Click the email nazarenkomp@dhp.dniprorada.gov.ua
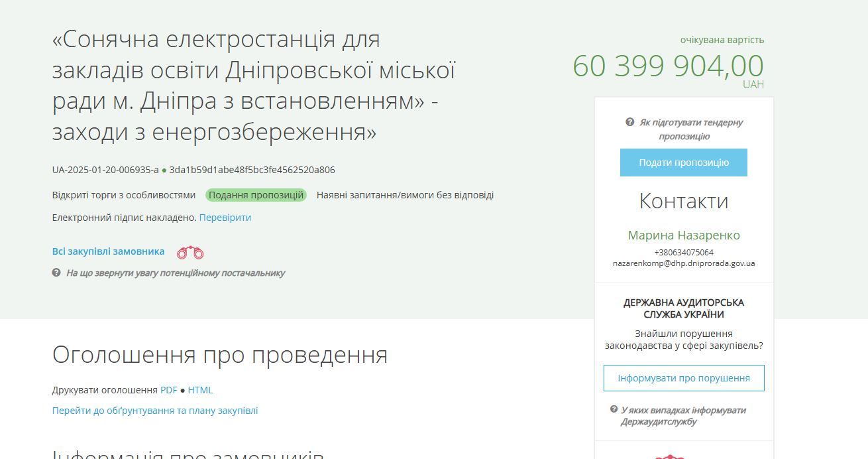The image size is (868, 459). pyautogui.click(x=682, y=262)
